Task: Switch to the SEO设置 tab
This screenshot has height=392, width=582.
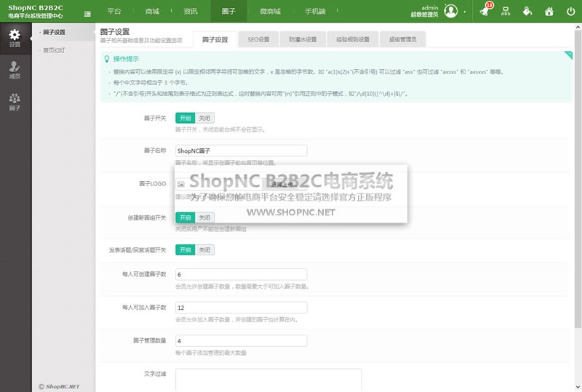Action: 258,39
